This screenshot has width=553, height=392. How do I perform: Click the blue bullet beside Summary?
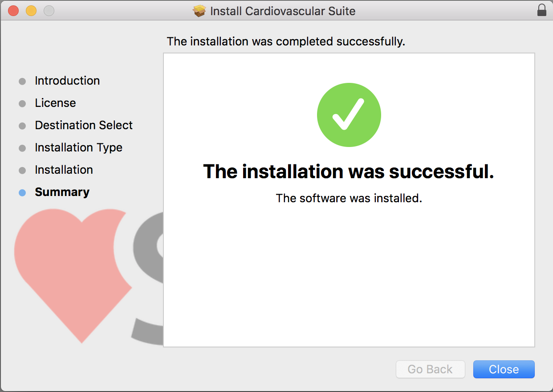(x=22, y=193)
